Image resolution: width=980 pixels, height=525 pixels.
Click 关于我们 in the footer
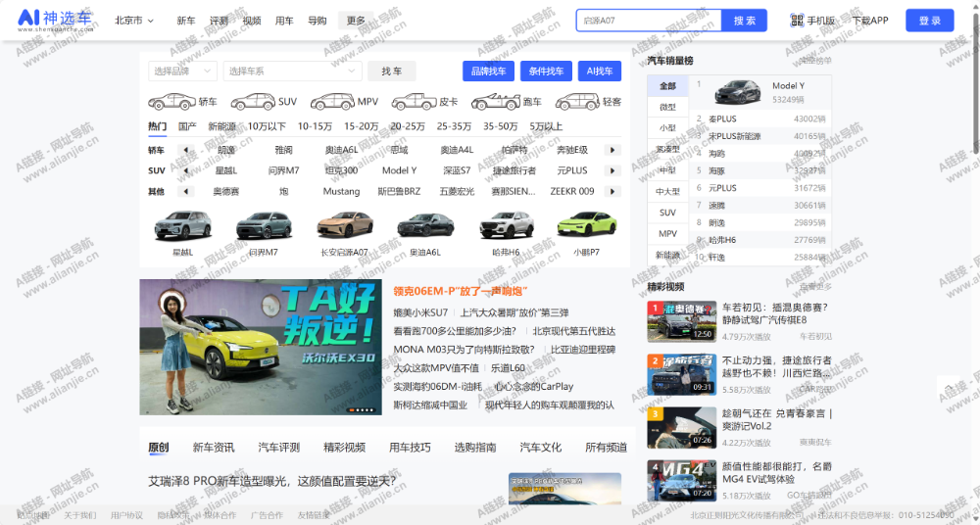click(x=80, y=515)
